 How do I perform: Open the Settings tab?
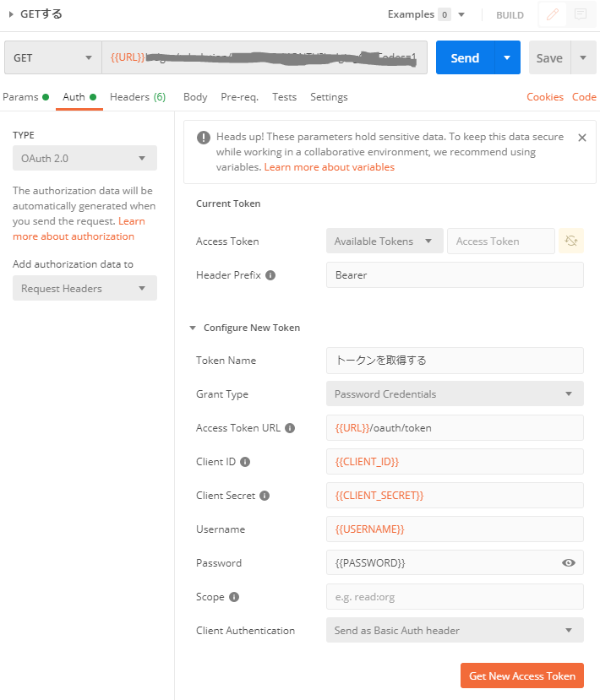click(329, 97)
